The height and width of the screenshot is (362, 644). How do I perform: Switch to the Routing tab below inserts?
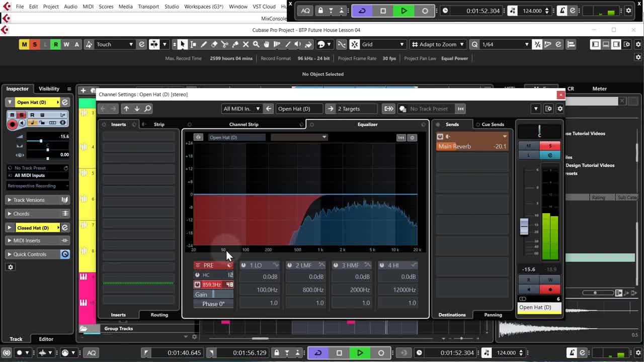pyautogui.click(x=159, y=315)
